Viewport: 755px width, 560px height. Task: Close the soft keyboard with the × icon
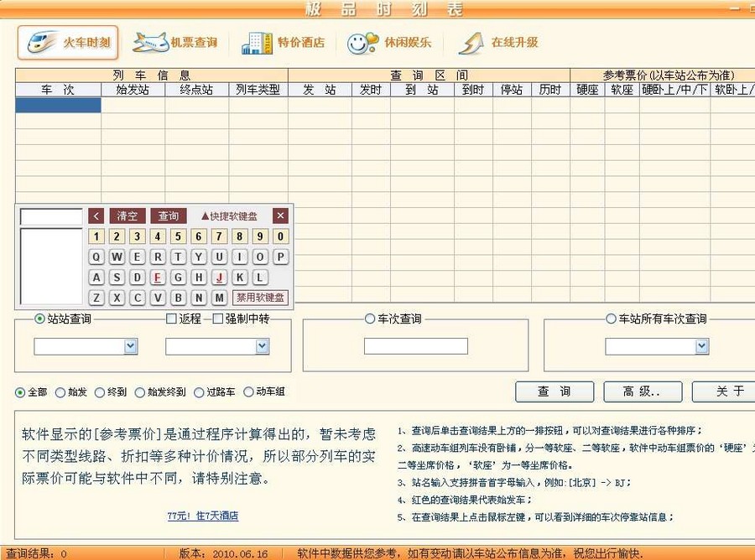pos(280,215)
